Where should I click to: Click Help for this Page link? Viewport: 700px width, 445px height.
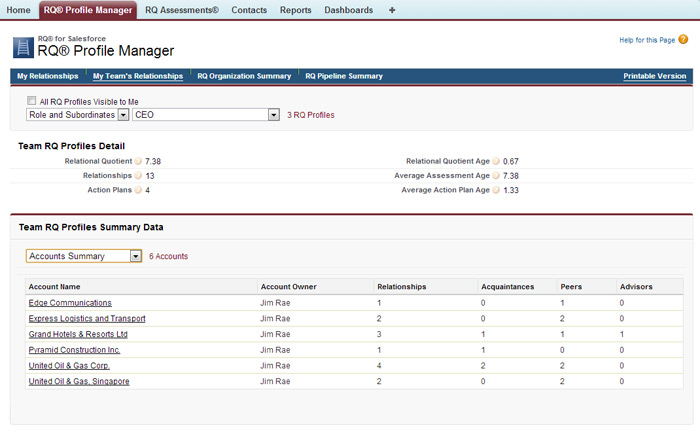pos(647,40)
